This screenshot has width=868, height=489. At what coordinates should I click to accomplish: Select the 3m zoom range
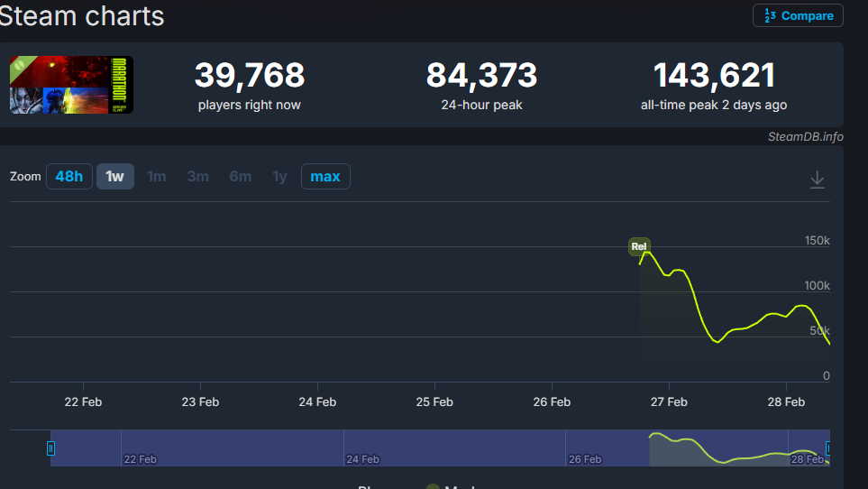[x=197, y=176]
